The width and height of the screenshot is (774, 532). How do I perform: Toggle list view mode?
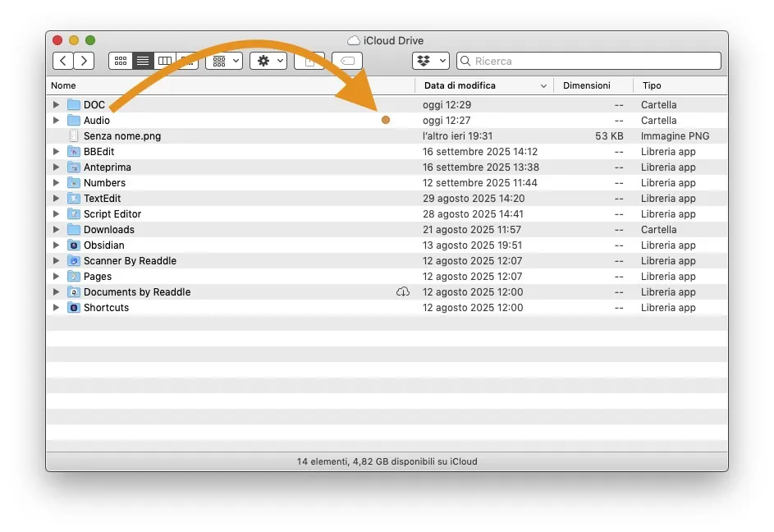tap(142, 61)
